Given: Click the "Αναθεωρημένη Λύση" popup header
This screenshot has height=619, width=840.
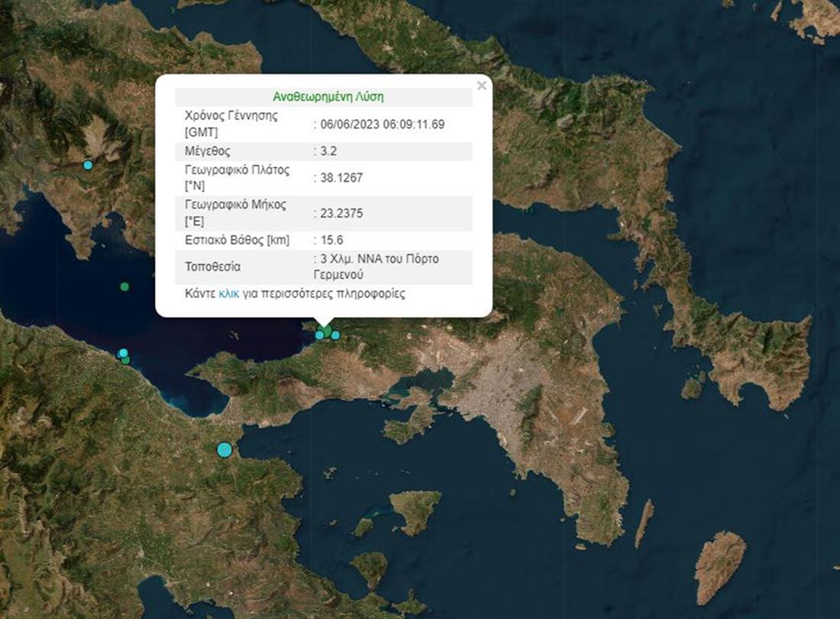Looking at the screenshot, I should pyautogui.click(x=328, y=97).
